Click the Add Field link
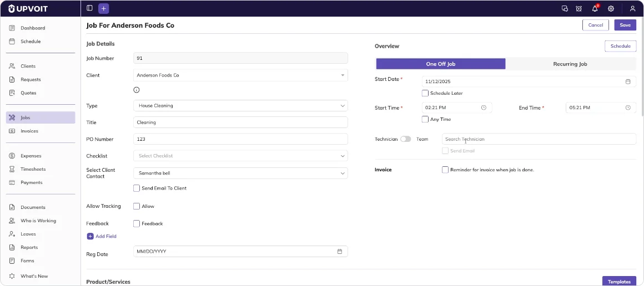The height and width of the screenshot is (286, 644). click(102, 236)
